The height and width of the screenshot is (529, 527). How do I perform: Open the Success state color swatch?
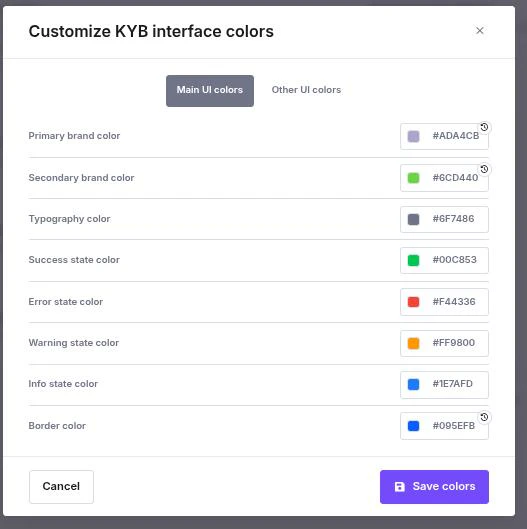tap(413, 260)
